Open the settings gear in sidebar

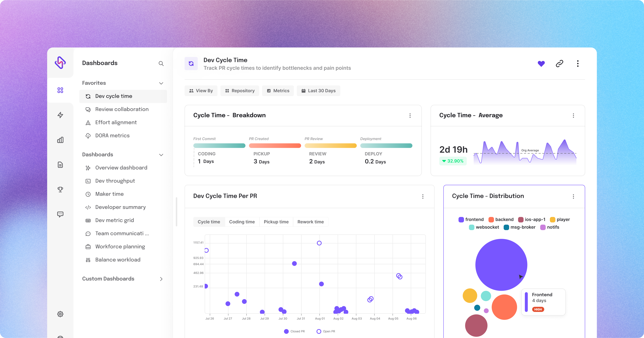click(60, 314)
